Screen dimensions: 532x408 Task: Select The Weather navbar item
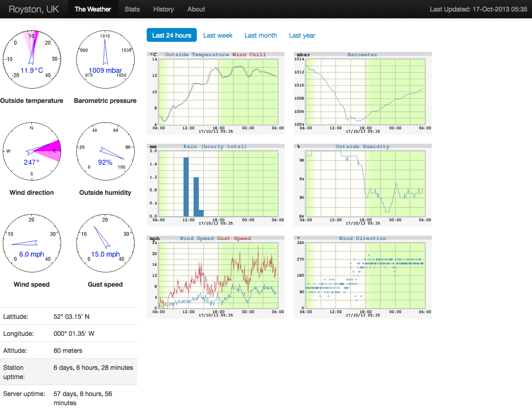tap(93, 9)
